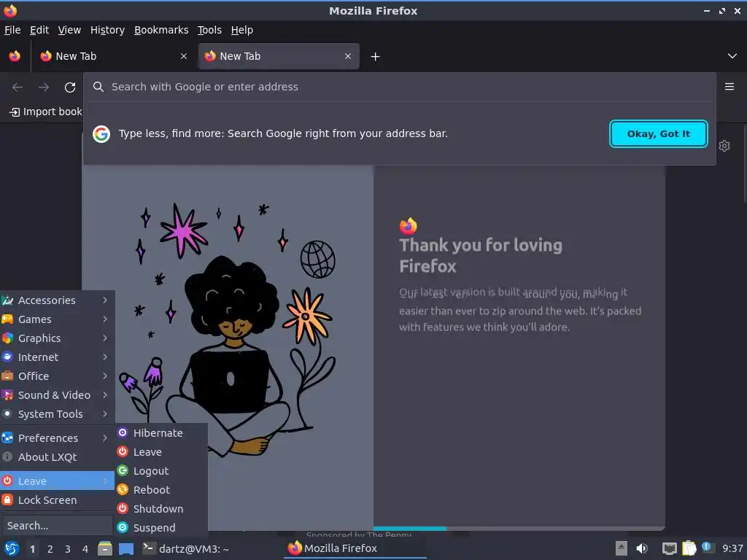This screenshot has height=560, width=747.
Task: Click the removable media eject tray icon
Action: click(x=622, y=548)
